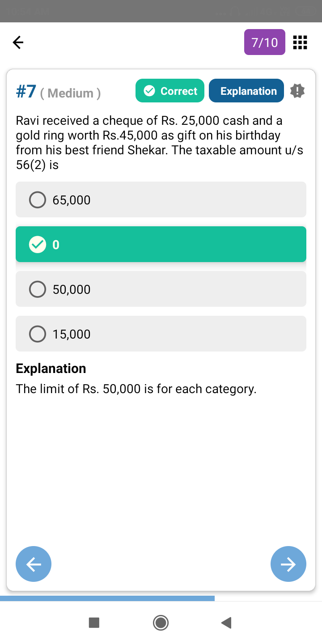
Task: Open the 7/10 question counter
Action: (x=265, y=42)
